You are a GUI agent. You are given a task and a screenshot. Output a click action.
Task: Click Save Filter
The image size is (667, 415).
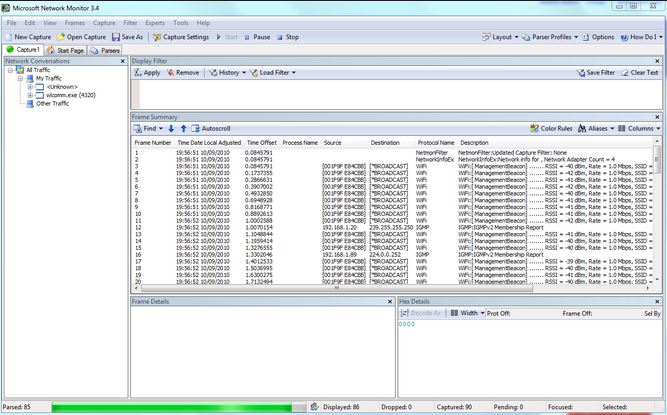coord(596,73)
